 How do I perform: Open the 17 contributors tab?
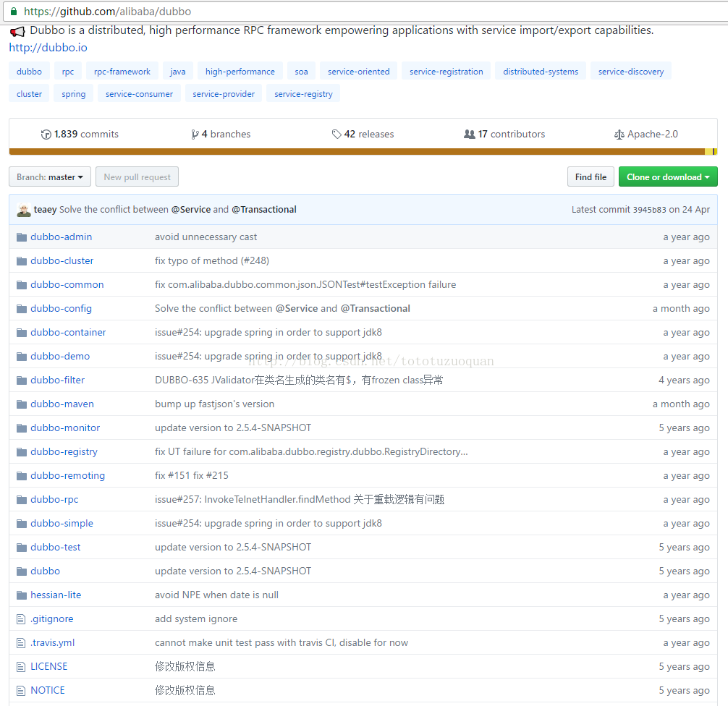click(504, 134)
